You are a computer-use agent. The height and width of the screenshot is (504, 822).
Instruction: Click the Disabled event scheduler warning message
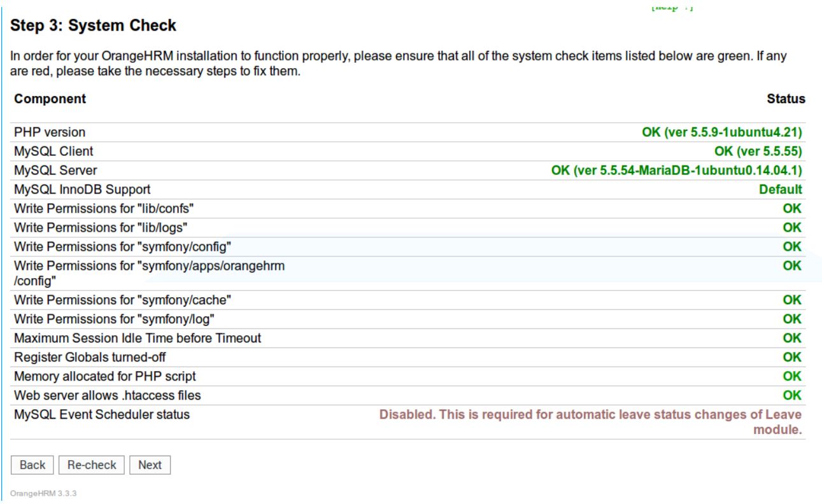[590, 421]
